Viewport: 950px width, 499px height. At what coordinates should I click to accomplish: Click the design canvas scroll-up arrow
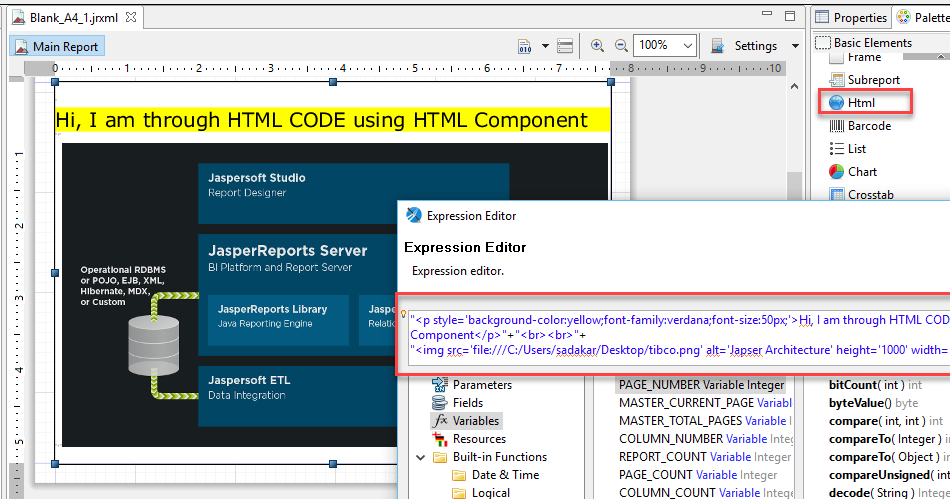pyautogui.click(x=794, y=87)
